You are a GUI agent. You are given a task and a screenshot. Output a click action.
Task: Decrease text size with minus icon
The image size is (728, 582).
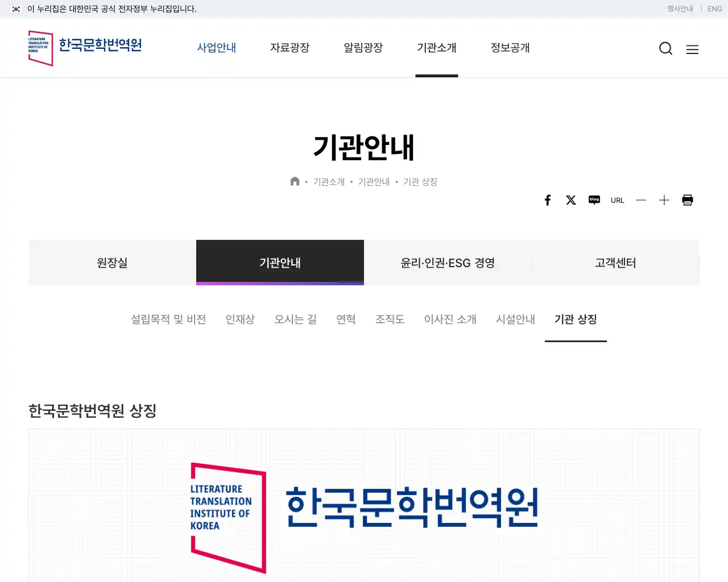point(641,200)
